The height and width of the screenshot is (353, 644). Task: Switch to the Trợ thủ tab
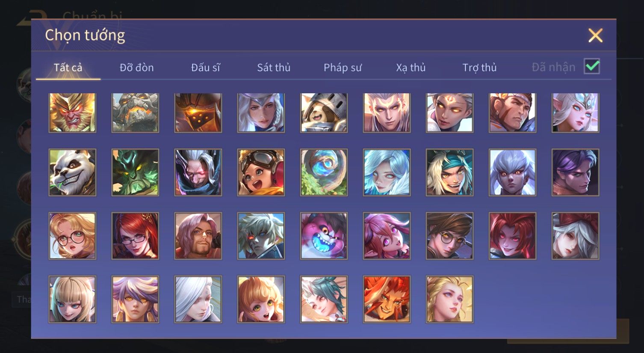click(479, 68)
